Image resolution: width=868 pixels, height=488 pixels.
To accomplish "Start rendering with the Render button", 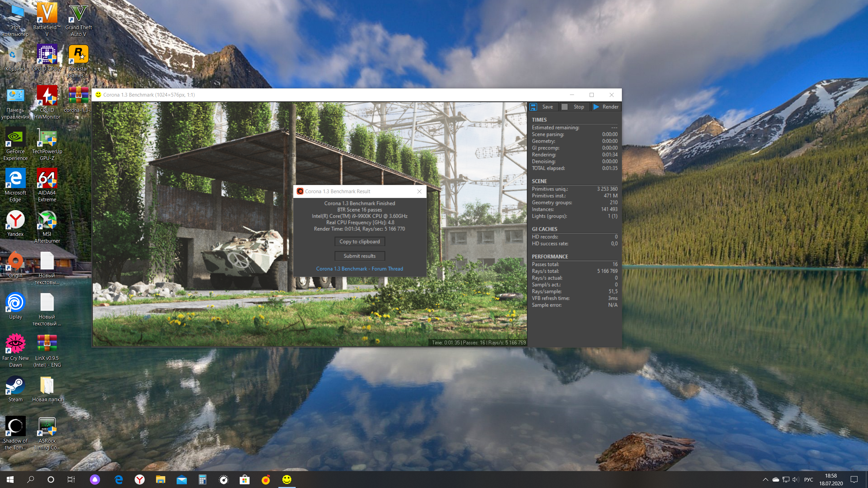I will (x=606, y=107).
